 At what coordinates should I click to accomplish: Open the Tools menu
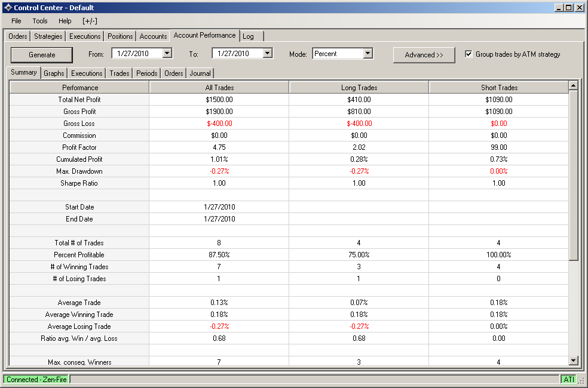pyautogui.click(x=40, y=21)
